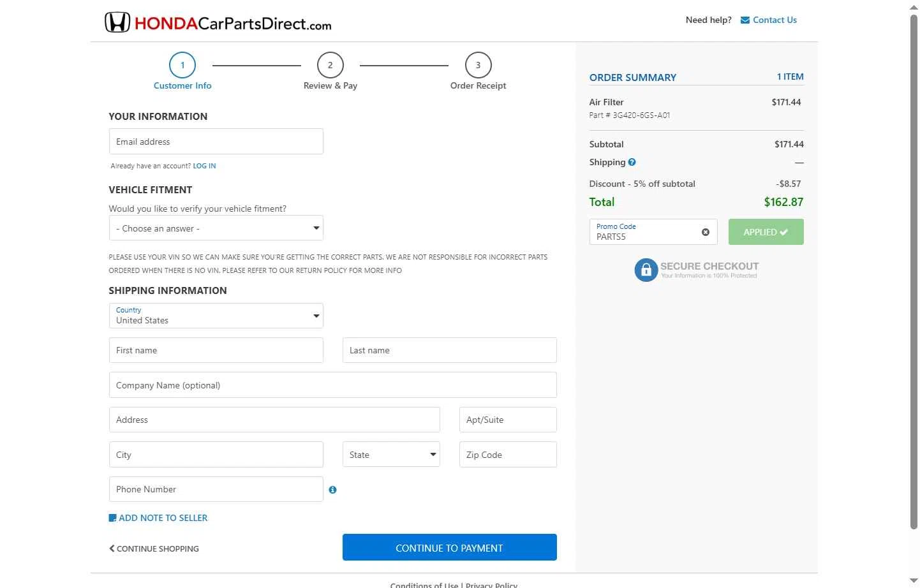920x588 pixels.
Task: Open the State dropdown
Action: (391, 455)
